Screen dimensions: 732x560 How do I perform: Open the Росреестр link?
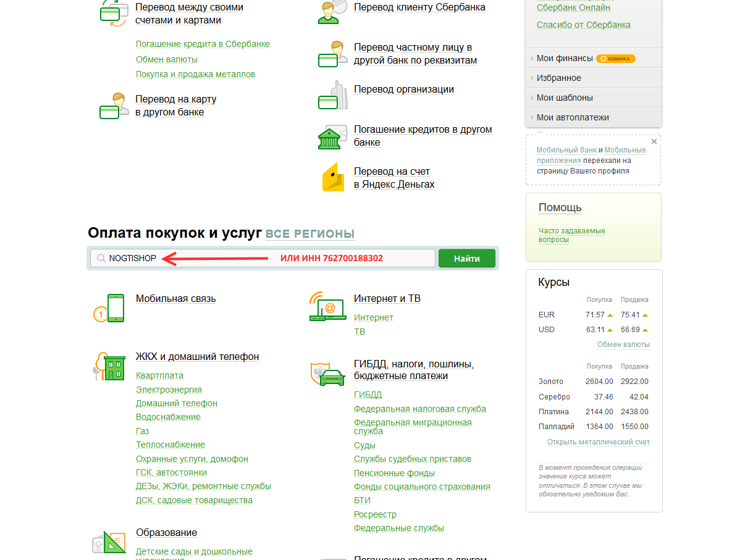pyautogui.click(x=376, y=514)
